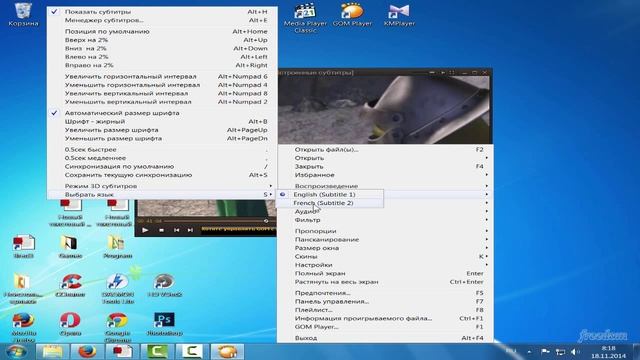The image size is (640, 360).
Task: Click the Stop button in GOM Player
Action: click(x=161, y=230)
